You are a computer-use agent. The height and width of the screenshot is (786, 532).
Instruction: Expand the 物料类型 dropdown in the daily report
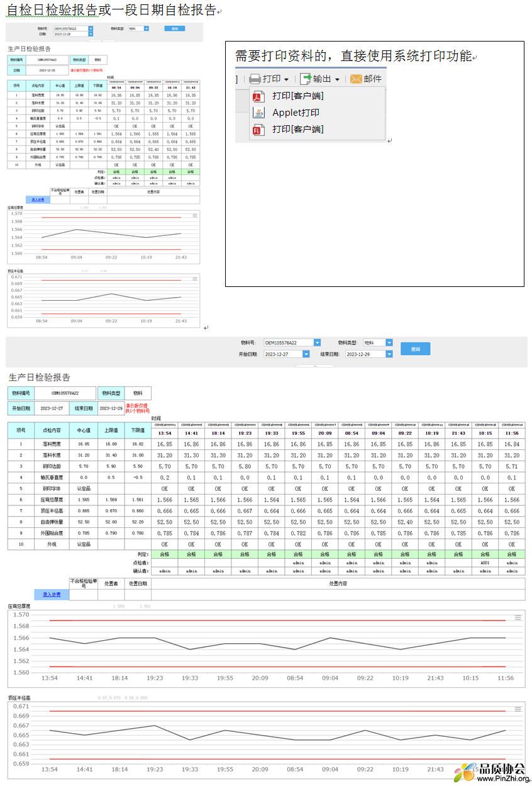(x=147, y=28)
